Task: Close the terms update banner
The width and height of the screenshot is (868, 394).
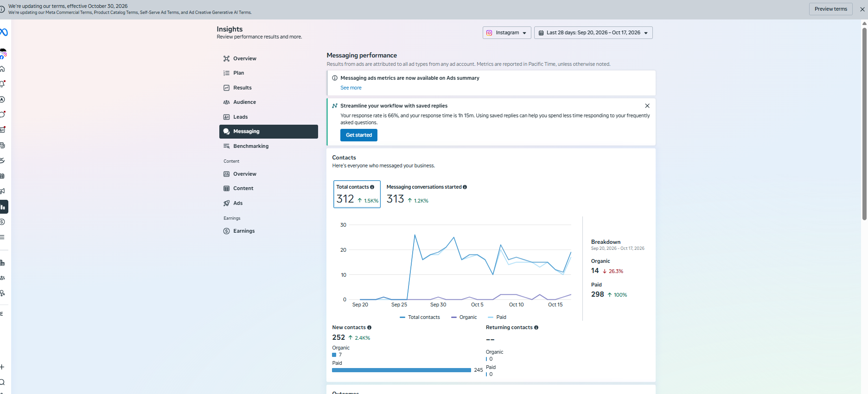Action: click(x=862, y=9)
